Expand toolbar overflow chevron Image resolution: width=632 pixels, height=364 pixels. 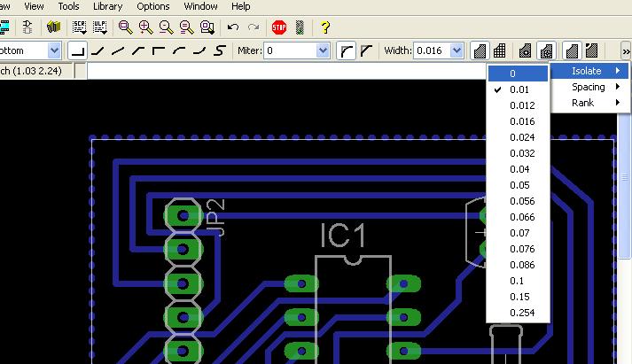(626, 51)
